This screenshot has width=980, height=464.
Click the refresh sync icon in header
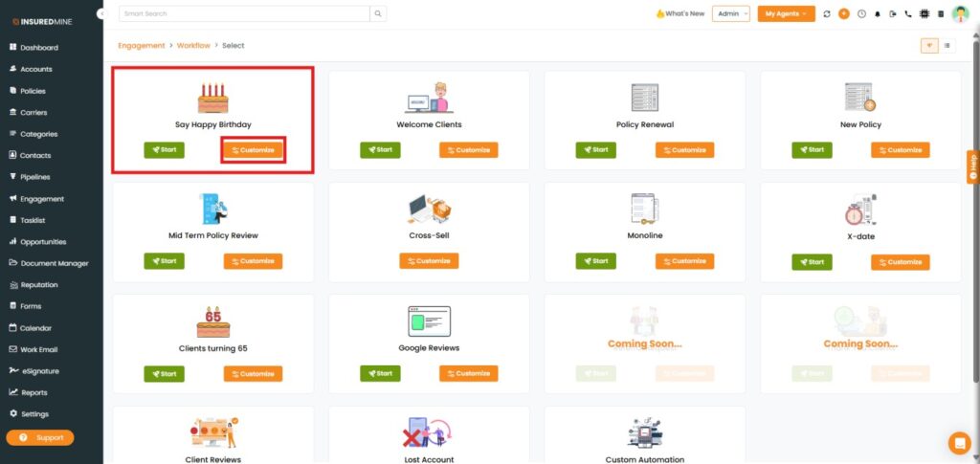(x=827, y=14)
